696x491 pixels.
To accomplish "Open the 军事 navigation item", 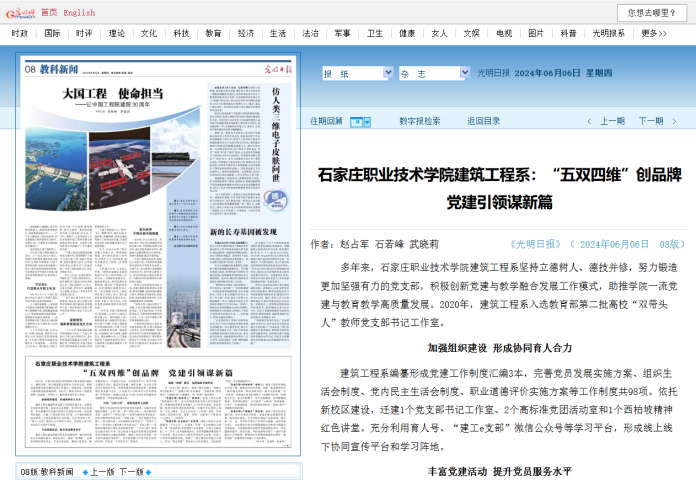I will click(x=342, y=33).
